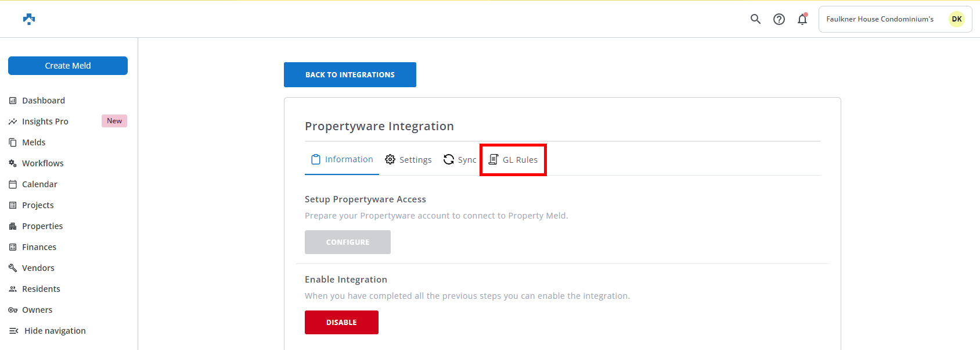Open the GL Rules tab
Screen dimensions: 980x350
513,160
